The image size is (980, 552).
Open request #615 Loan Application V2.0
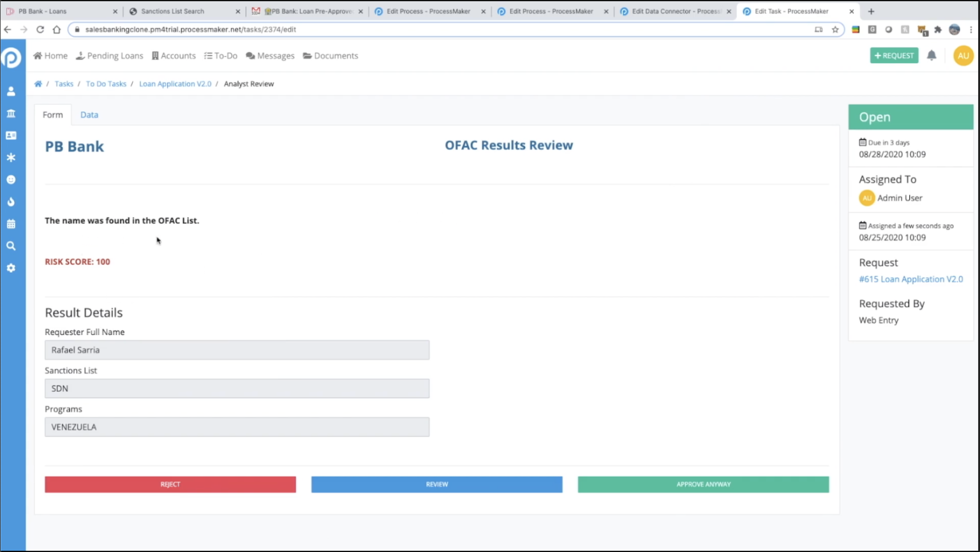(x=910, y=279)
